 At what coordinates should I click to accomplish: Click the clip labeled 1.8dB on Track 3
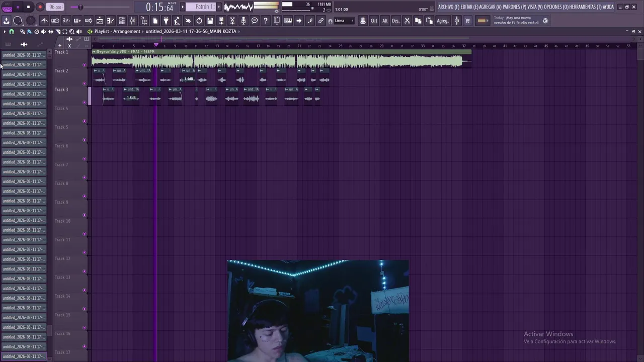click(x=131, y=98)
